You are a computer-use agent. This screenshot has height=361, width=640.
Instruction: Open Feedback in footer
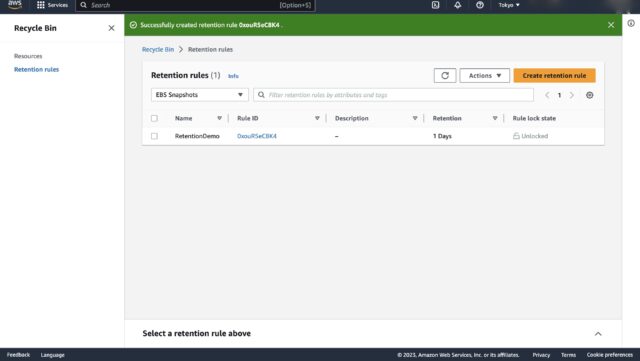tap(18, 355)
